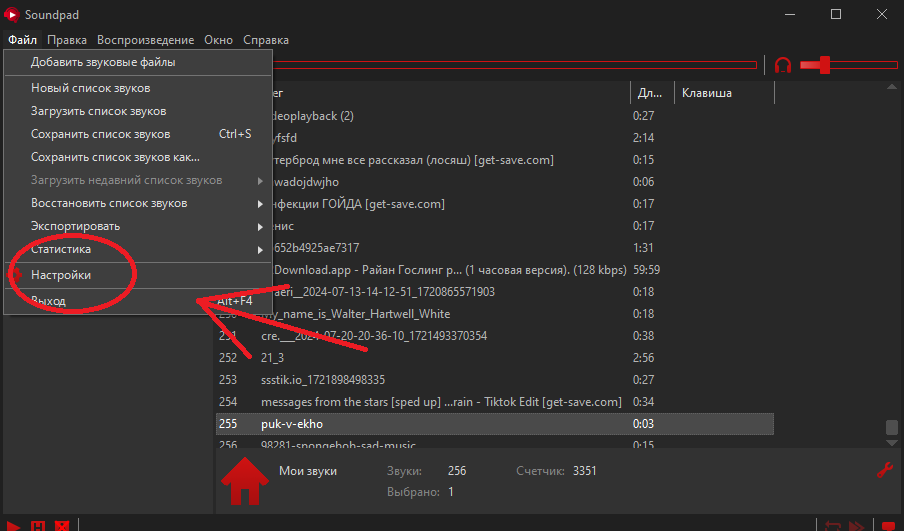Viewport: 904px width, 531px height.
Task: Open the Воспроизведение menu
Action: 145,40
